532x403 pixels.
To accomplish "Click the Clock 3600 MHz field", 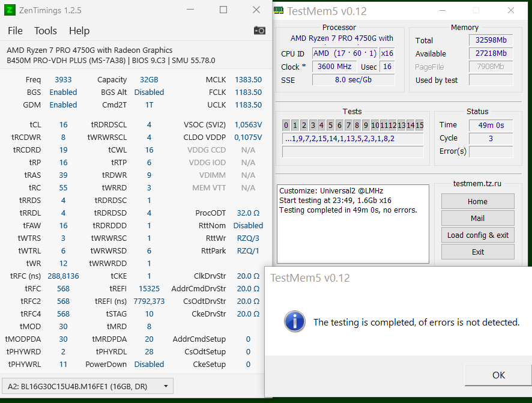I will [x=334, y=67].
